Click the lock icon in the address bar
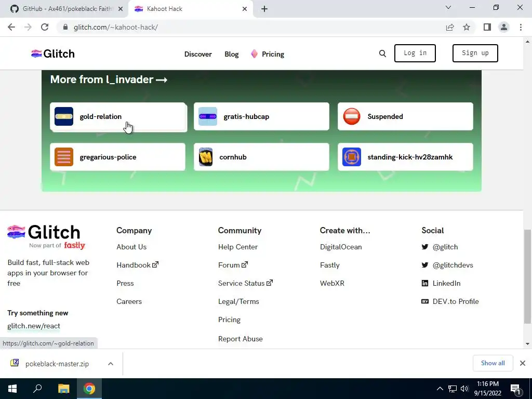This screenshot has width=532, height=399. click(65, 27)
